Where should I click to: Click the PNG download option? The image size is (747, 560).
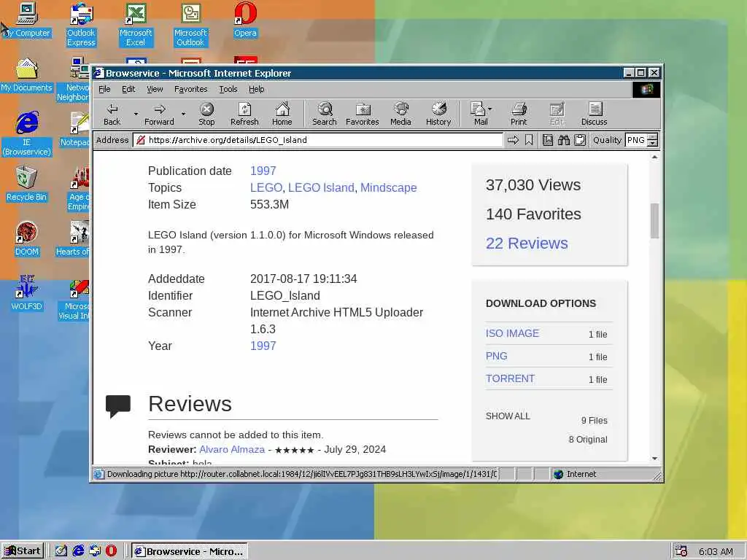pos(496,356)
